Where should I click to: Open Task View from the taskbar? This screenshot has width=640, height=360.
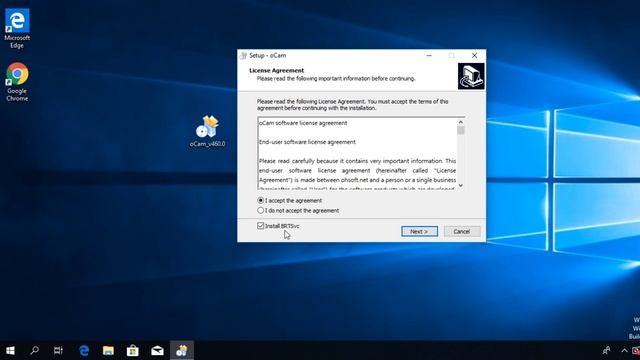(x=58, y=350)
